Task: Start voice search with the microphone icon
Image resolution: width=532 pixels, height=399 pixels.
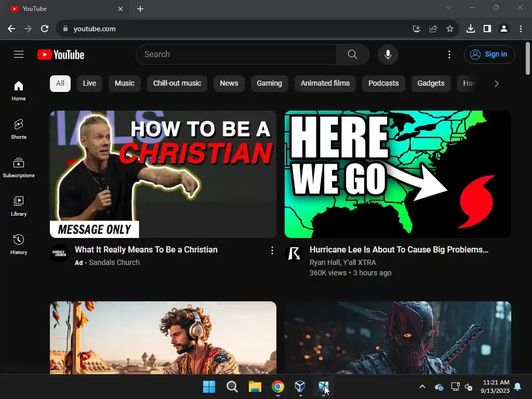Action: (x=388, y=54)
